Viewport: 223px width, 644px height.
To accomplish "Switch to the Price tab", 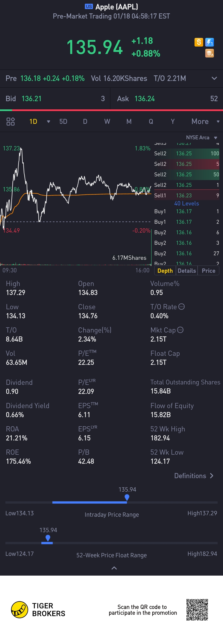I will coord(209,271).
